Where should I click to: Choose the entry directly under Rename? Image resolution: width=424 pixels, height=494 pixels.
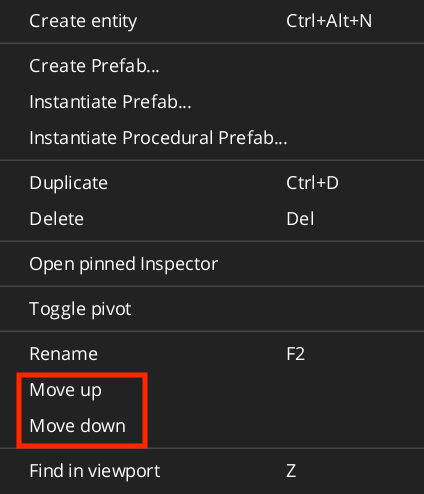212,390
